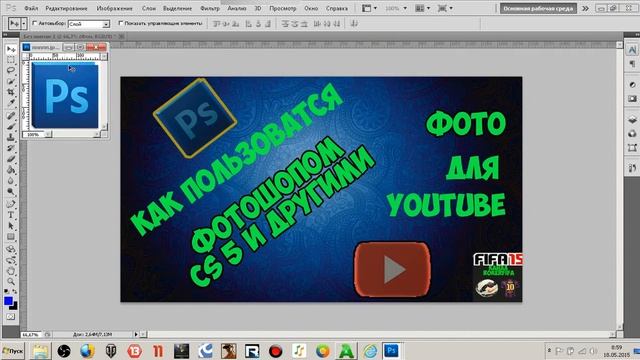Select the Brush tool
This screenshot has width=640, height=360.
(11, 126)
